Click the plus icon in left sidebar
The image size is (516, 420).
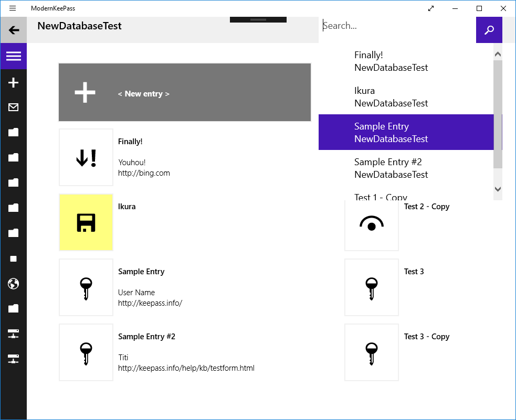14,82
